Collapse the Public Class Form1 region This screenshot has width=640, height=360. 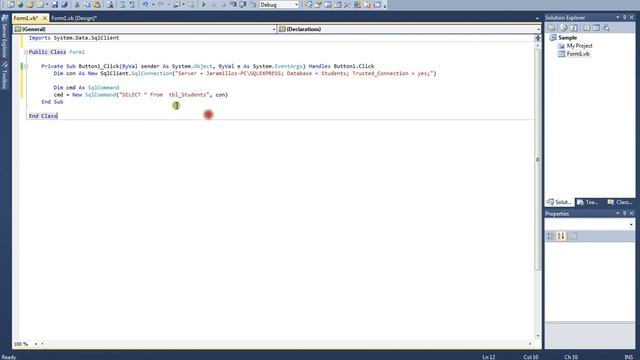(26, 52)
